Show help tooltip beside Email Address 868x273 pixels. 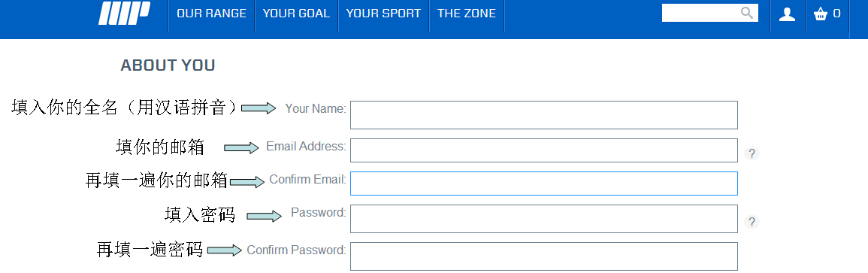coord(752,153)
